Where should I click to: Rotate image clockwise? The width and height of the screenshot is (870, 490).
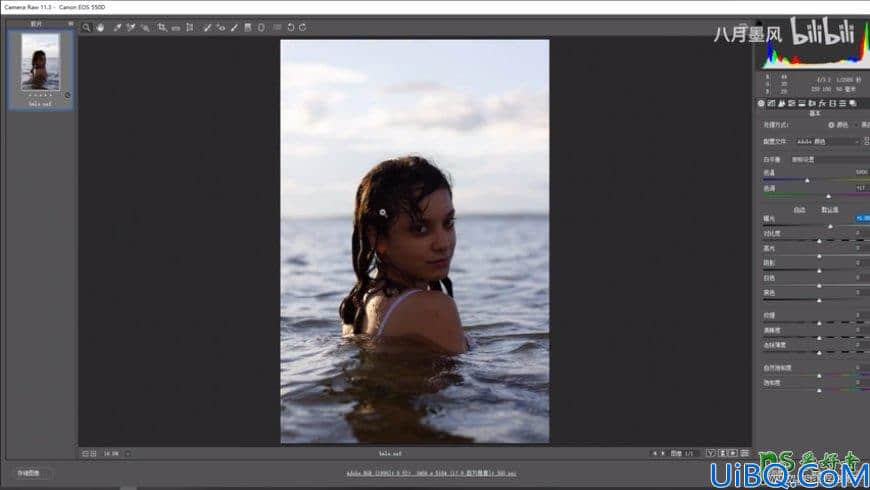(303, 27)
